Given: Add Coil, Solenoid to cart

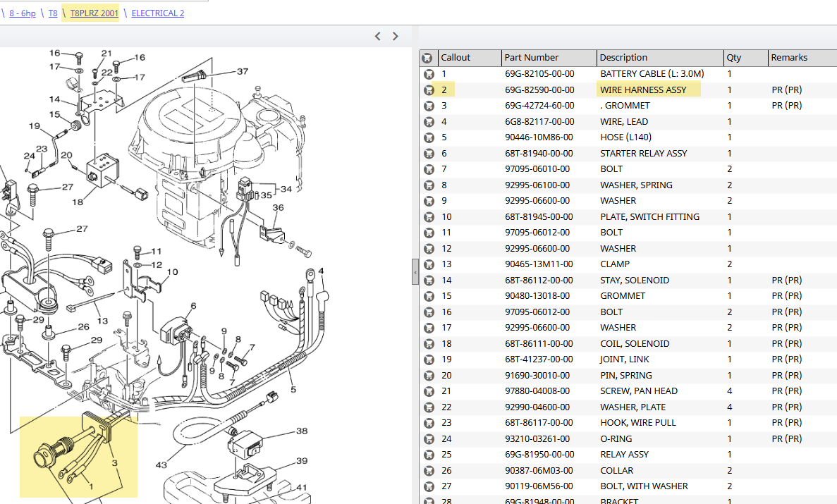Looking at the screenshot, I should coord(429,344).
